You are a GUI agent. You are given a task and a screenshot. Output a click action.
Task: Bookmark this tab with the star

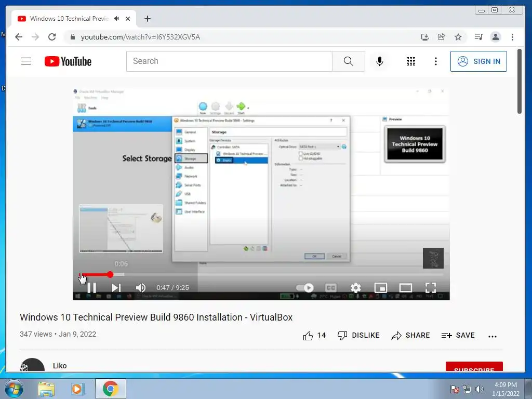[458, 37]
